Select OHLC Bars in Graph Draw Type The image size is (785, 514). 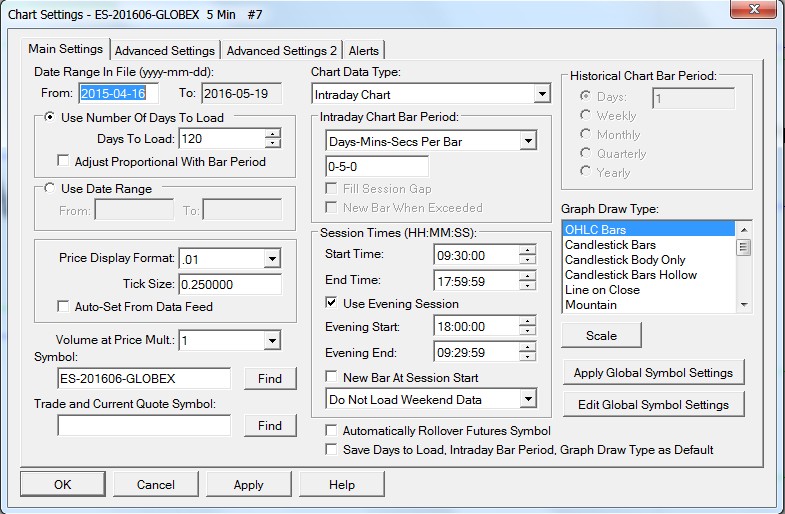click(649, 229)
